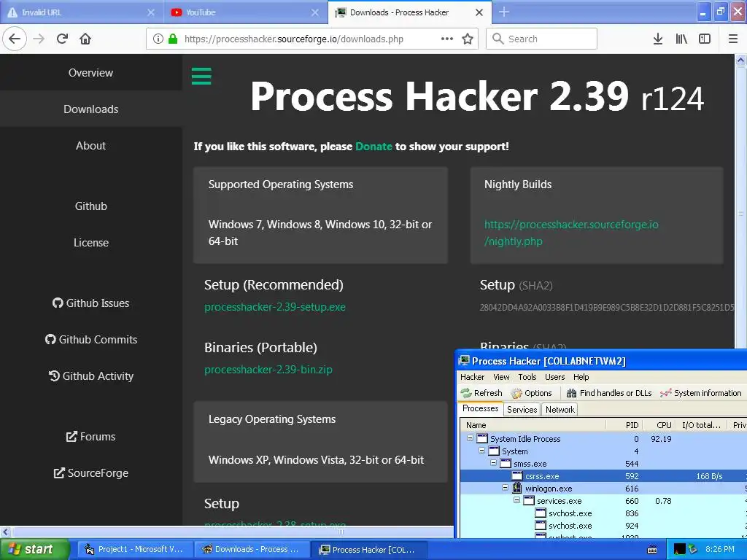Sort processes by the CPU column
Viewport: 747px width, 560px height.
tap(659, 425)
